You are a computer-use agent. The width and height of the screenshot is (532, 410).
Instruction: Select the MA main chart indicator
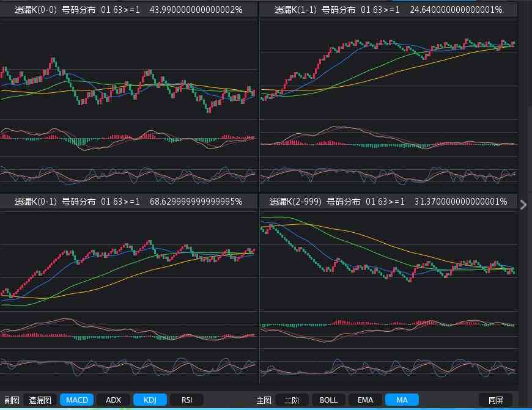pyautogui.click(x=402, y=400)
